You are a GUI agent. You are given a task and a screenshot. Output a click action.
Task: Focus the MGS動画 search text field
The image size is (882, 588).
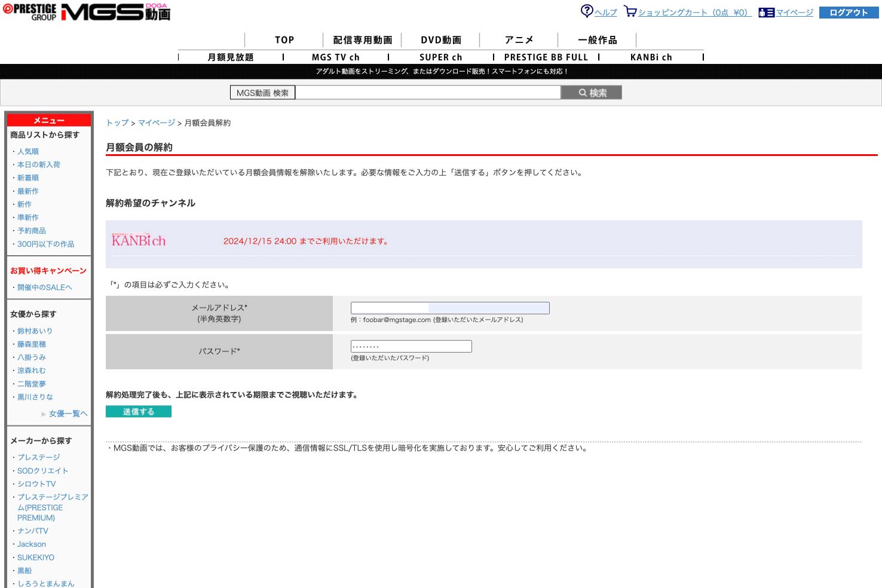[428, 93]
